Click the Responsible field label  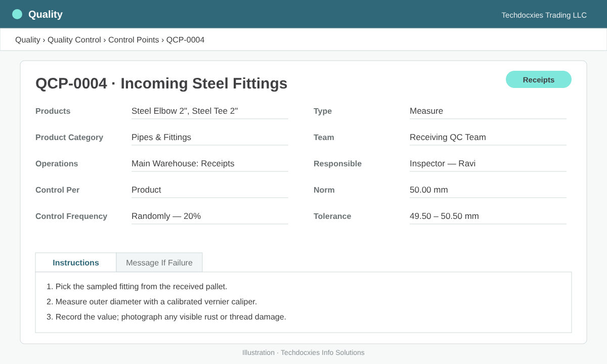coord(338,164)
